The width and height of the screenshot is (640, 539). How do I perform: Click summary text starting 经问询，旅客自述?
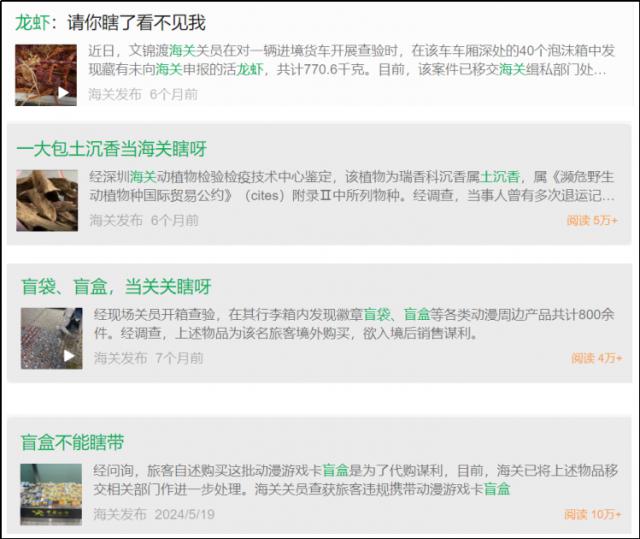click(x=355, y=479)
